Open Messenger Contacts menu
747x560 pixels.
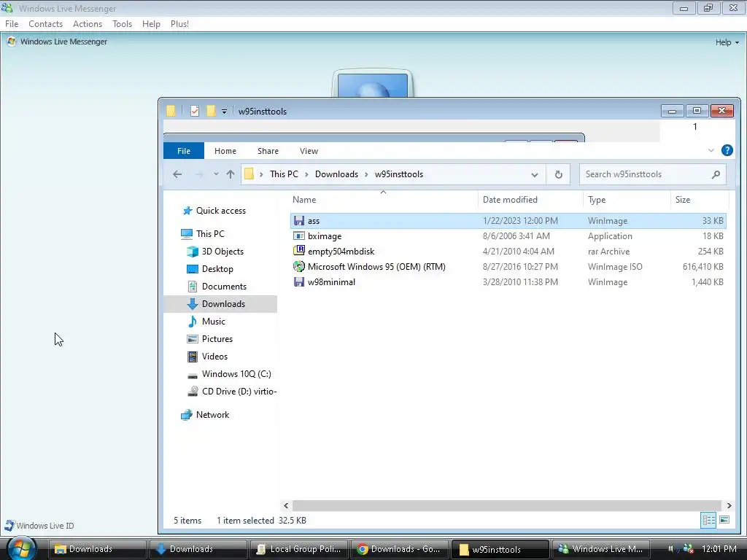click(46, 24)
